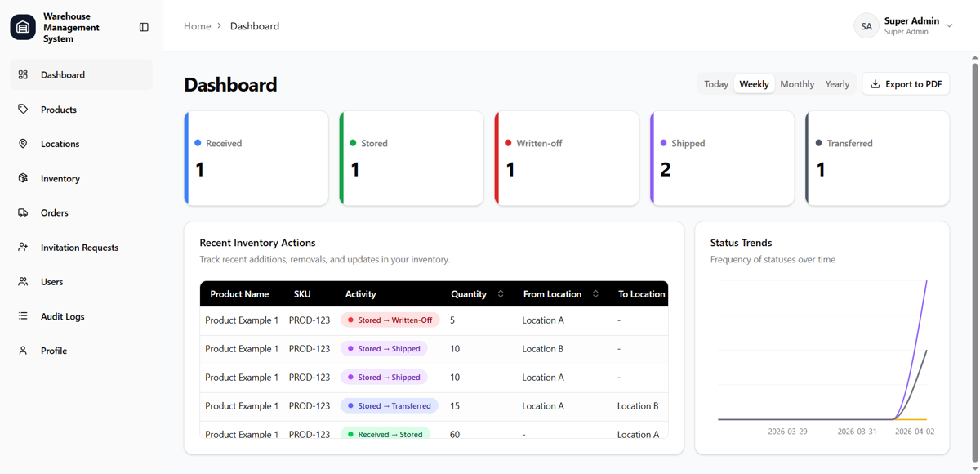Image resolution: width=980 pixels, height=474 pixels.
Task: Switch the dashboard to Monthly view
Action: pyautogui.click(x=796, y=83)
